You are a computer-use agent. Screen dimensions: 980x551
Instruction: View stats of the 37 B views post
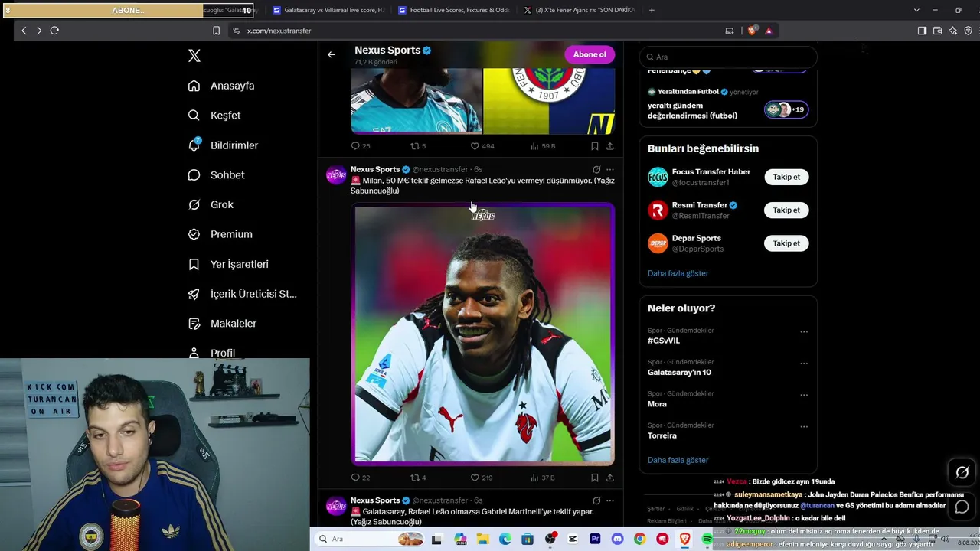(543, 478)
